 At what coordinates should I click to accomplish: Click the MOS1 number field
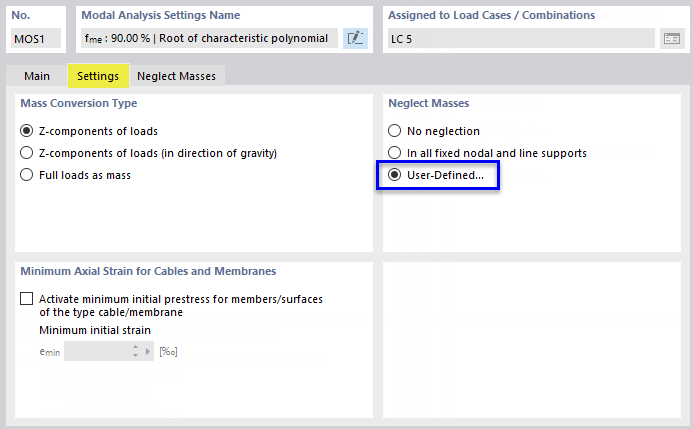click(x=37, y=38)
